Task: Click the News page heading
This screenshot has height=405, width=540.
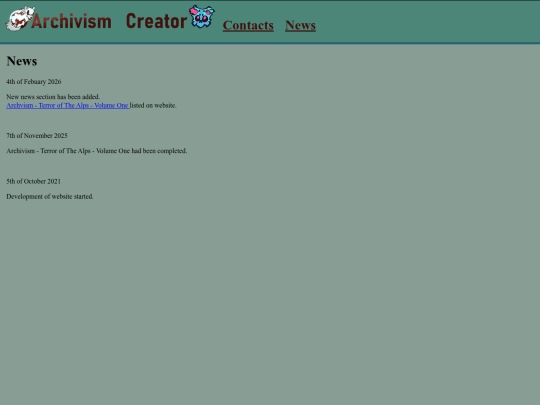Action: click(x=22, y=61)
